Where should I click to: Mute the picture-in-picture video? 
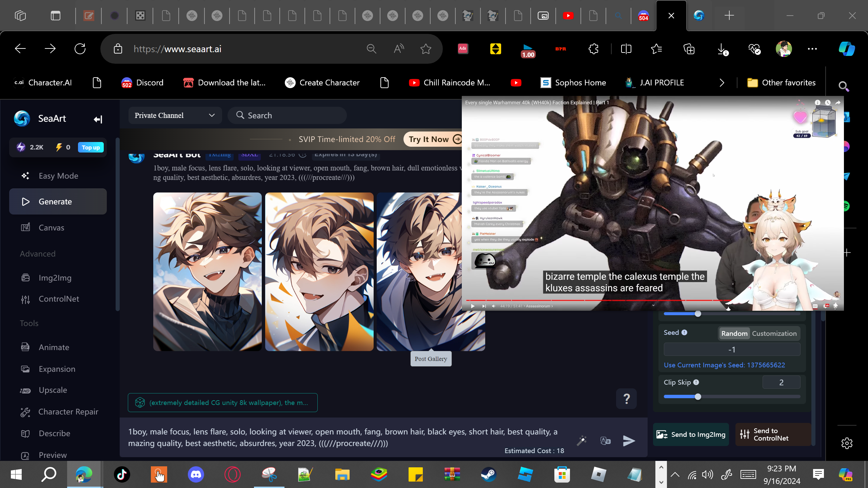(494, 306)
